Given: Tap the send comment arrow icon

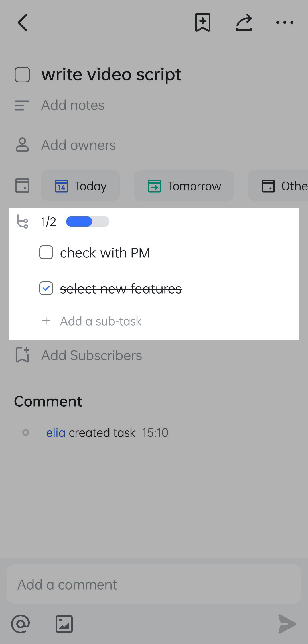Looking at the screenshot, I should [287, 624].
